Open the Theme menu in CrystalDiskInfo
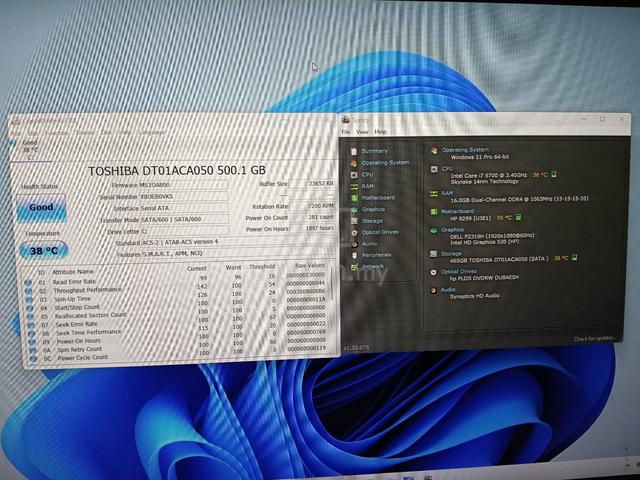640x480 pixels. click(x=85, y=133)
